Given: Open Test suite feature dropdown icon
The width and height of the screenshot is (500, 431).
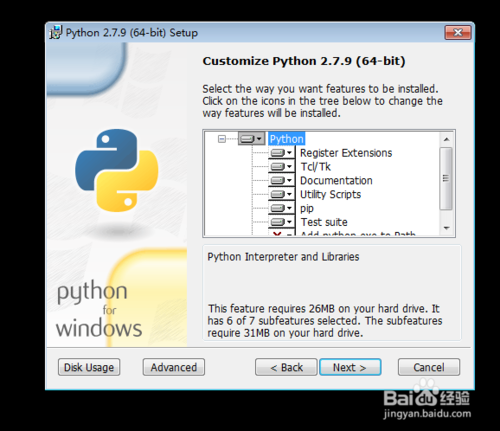Looking at the screenshot, I should pos(282,222).
